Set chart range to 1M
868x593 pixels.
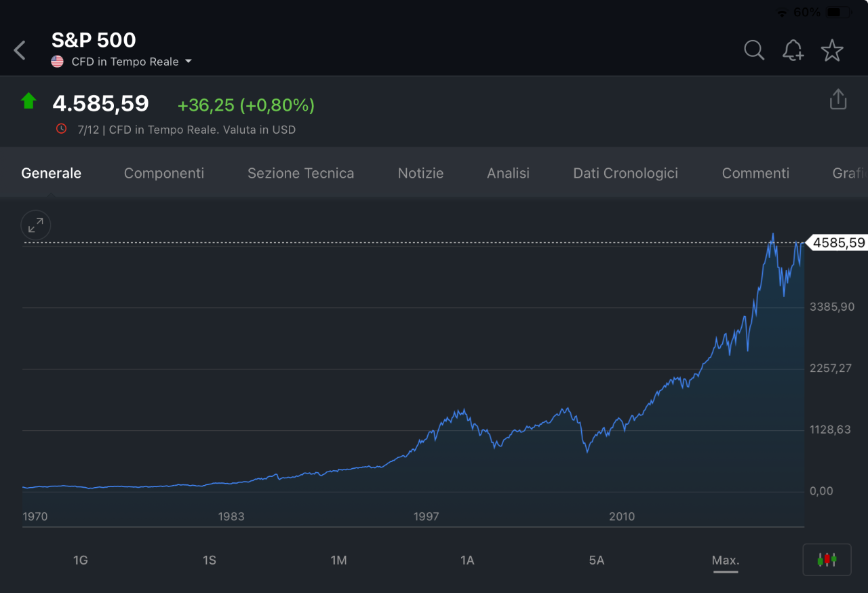click(x=338, y=560)
